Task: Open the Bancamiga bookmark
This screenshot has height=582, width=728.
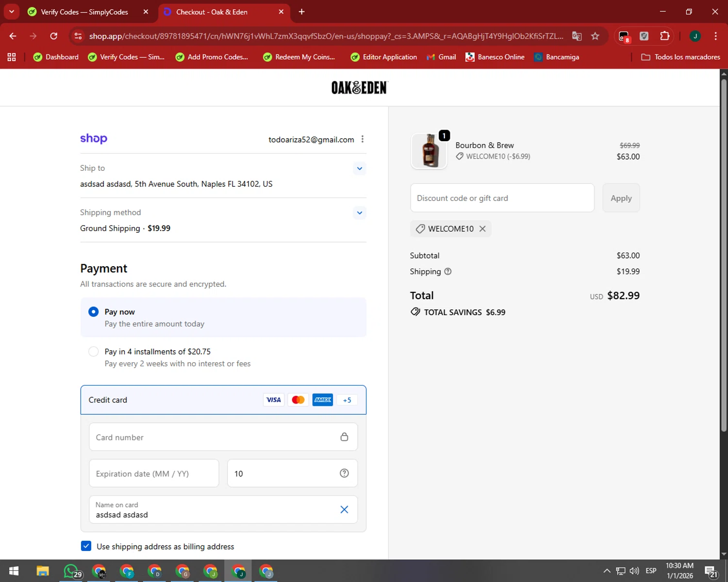Action: (557, 57)
